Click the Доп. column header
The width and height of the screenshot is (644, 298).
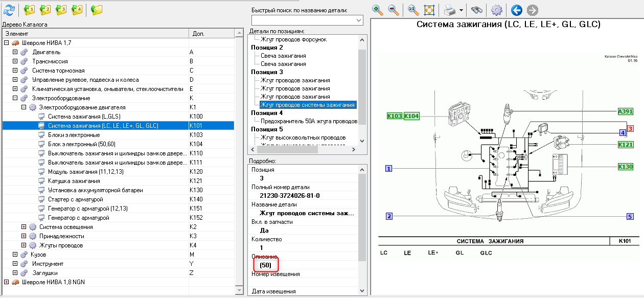pyautogui.click(x=212, y=33)
